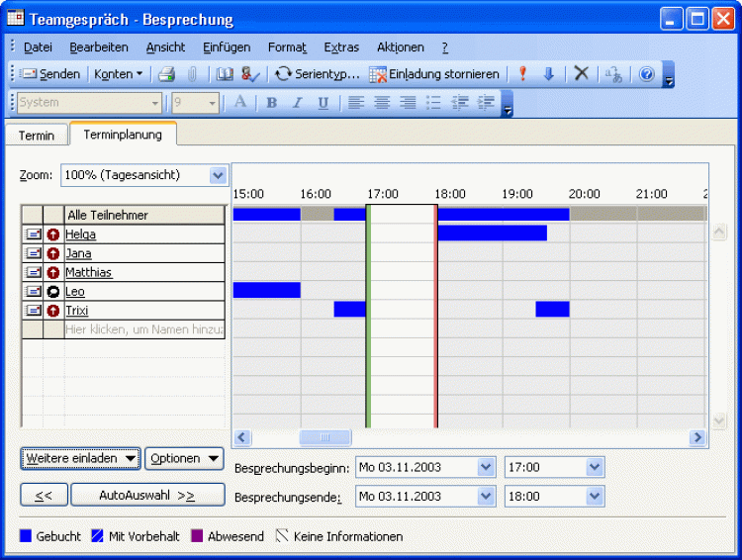Viewport: 742px width, 560px height.
Task: Click the delete X icon in toolbar
Action: pos(581,74)
